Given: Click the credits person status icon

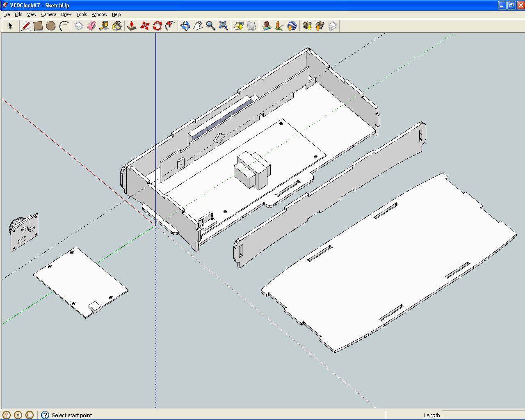Looking at the screenshot, I should tap(18, 415).
